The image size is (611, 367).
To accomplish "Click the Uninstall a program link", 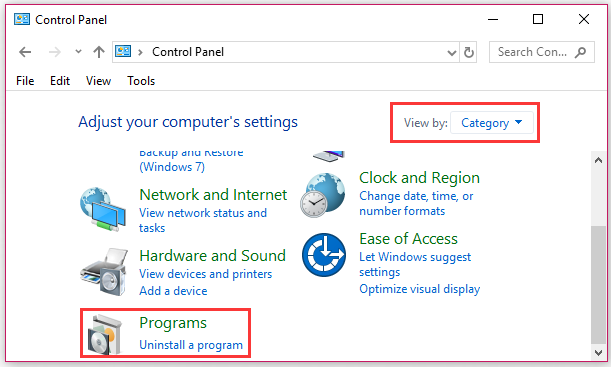I will [x=191, y=345].
